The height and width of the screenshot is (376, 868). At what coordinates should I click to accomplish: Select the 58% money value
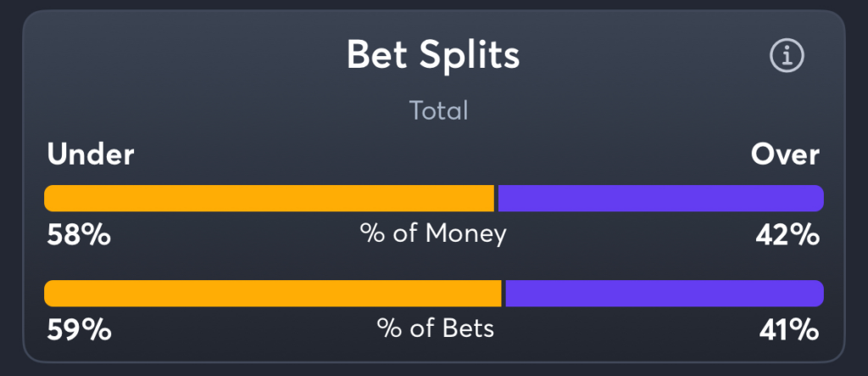(x=79, y=236)
